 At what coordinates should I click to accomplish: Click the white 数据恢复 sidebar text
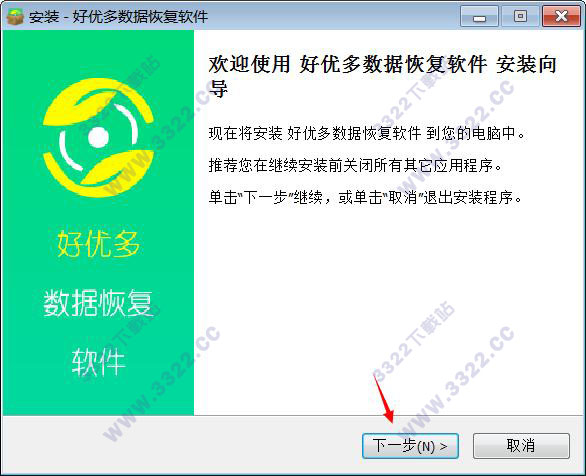tap(98, 303)
